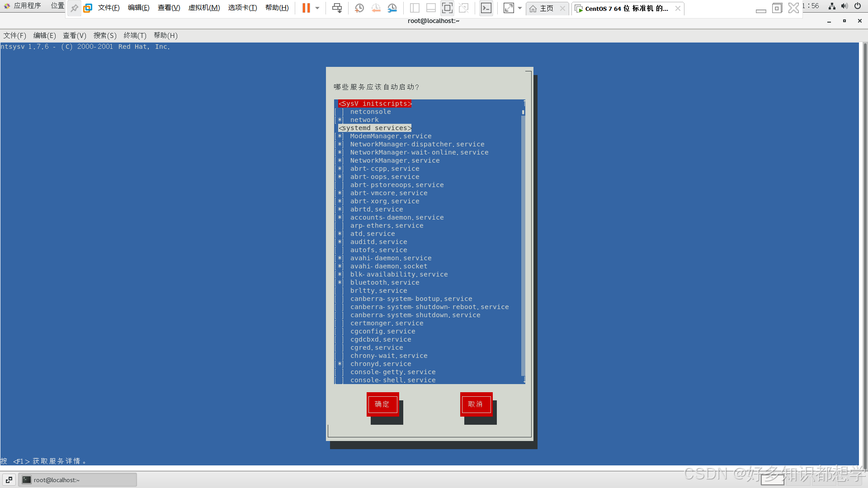Click send Ctrl+Alt+Del icon

[337, 8]
